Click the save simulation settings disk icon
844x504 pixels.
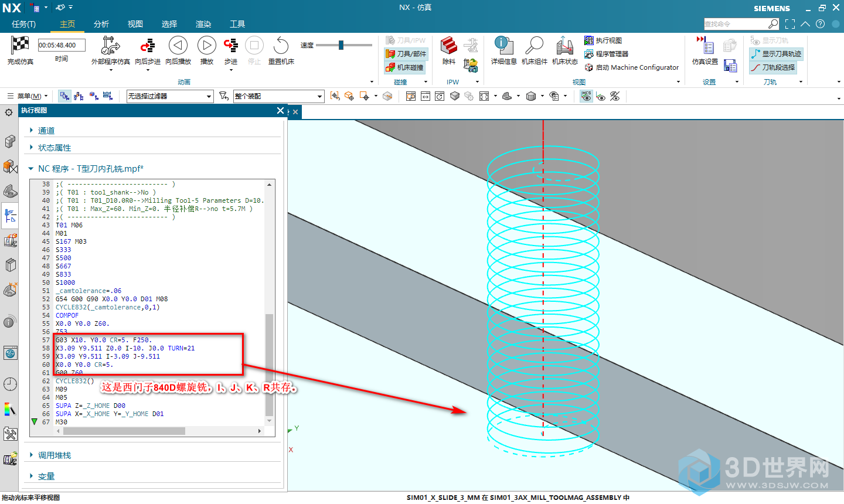click(x=730, y=65)
